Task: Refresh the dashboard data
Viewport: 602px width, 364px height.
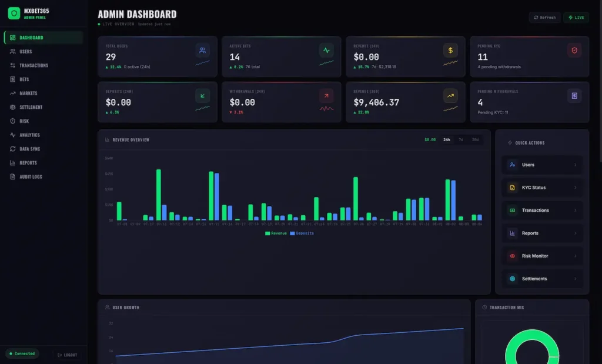Action: (544, 17)
